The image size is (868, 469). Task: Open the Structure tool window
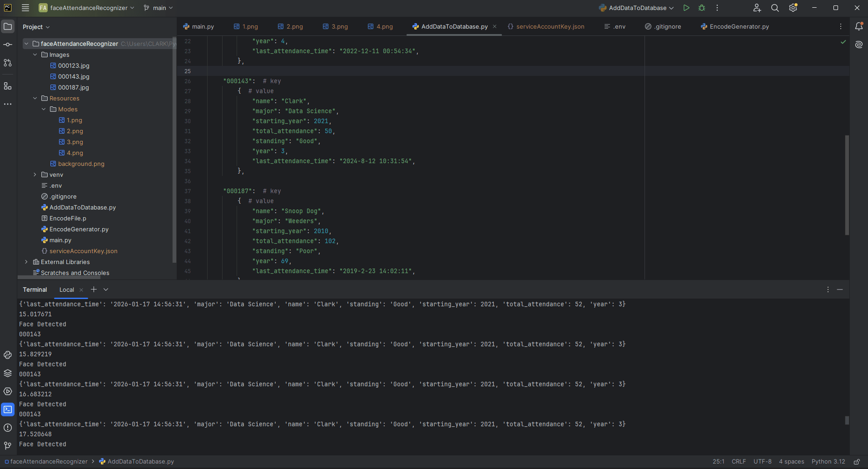pos(8,86)
